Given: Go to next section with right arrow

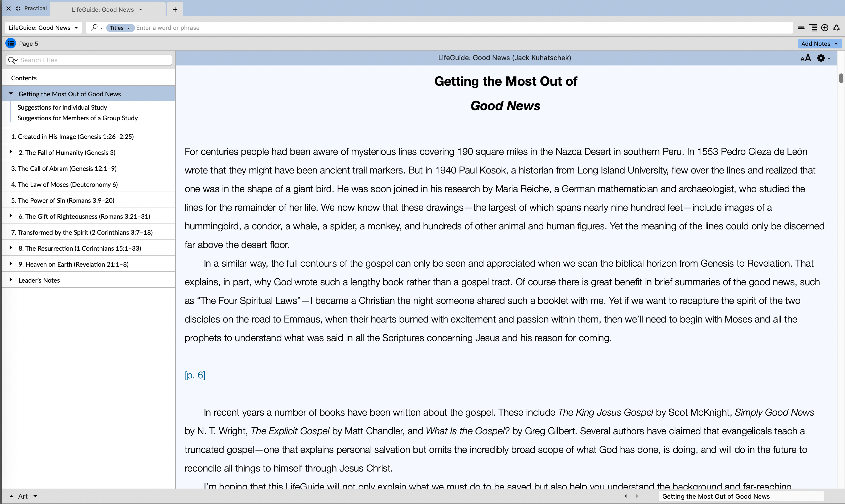Looking at the screenshot, I should [637, 496].
